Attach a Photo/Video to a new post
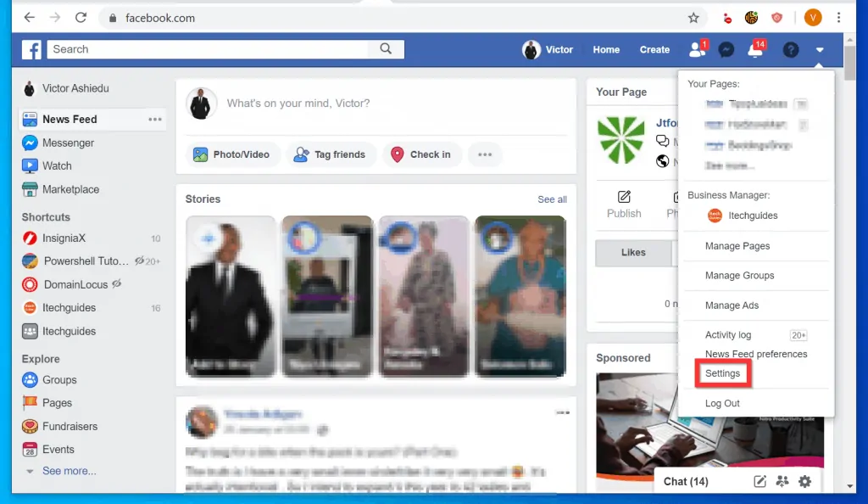The image size is (868, 504). (x=233, y=154)
